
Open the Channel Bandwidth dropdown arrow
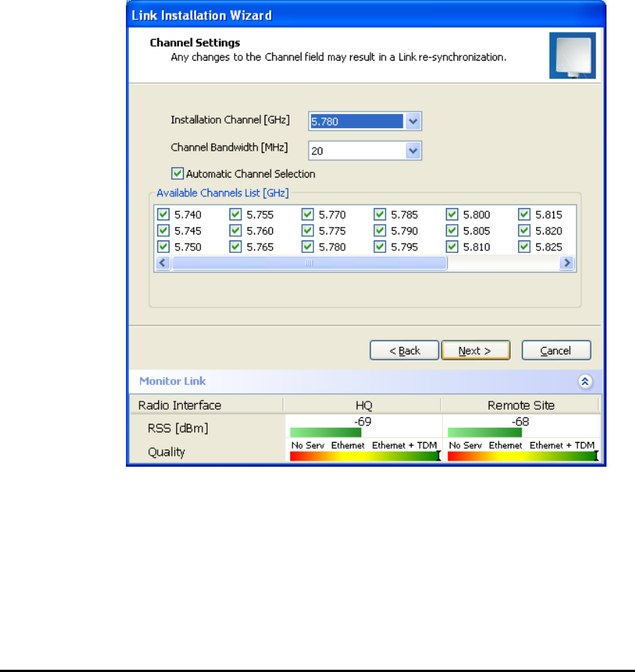tap(413, 151)
